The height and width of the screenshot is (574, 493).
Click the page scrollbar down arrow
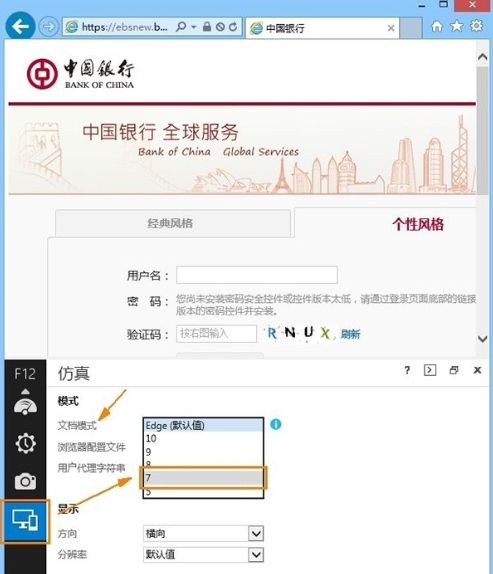482,339
